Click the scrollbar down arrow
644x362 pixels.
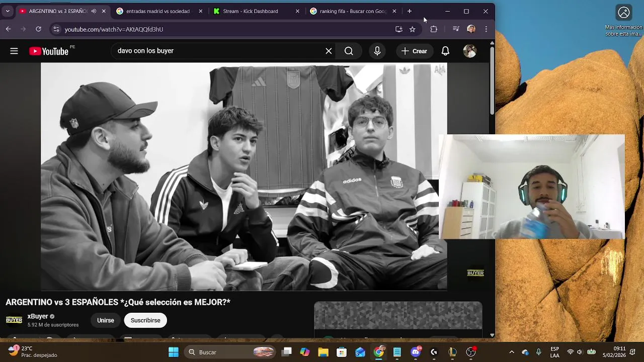[492, 335]
